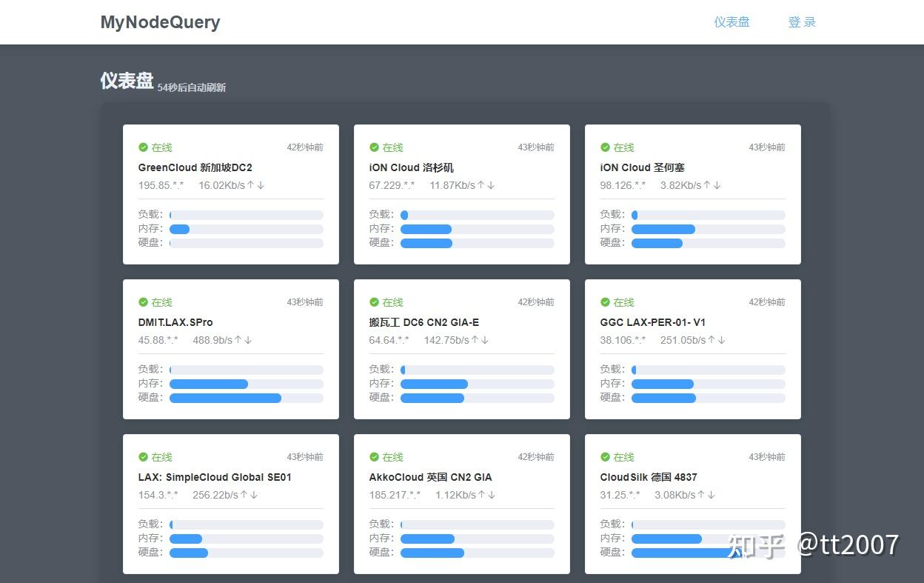Click the 42秒钟前 timestamp on GGC LAX-PER-01- V1
The width and height of the screenshot is (924, 583).
coord(767,302)
